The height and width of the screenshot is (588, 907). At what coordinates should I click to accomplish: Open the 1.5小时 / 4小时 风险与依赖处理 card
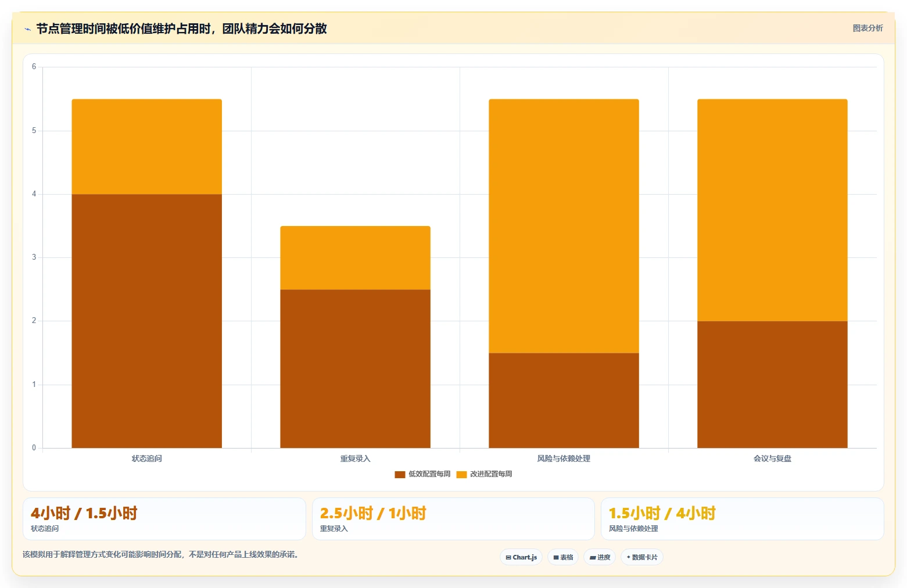(743, 519)
